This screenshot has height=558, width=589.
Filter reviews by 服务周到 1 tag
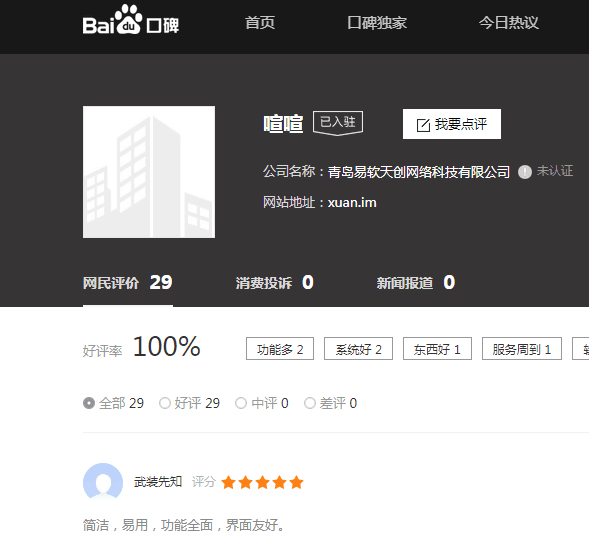tap(522, 349)
